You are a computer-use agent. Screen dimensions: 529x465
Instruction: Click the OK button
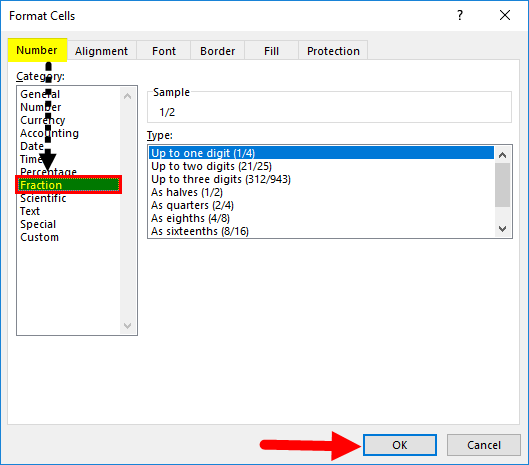click(400, 445)
